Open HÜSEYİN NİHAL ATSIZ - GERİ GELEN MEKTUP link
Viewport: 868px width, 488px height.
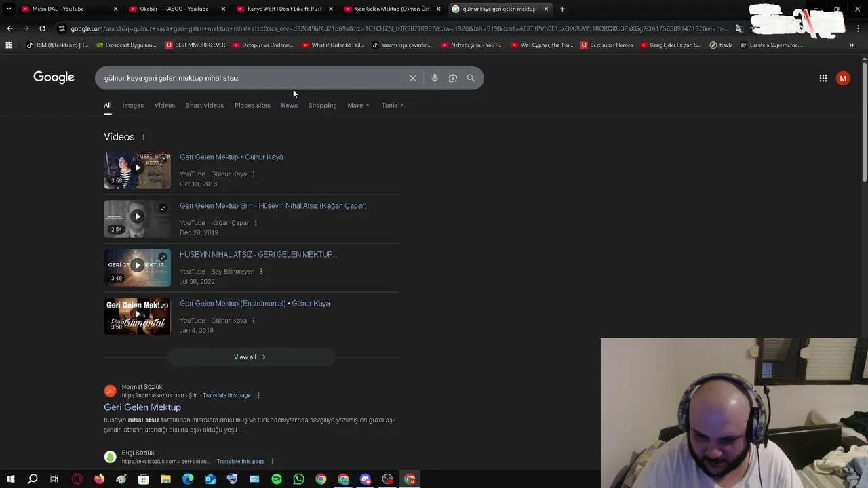(x=258, y=255)
